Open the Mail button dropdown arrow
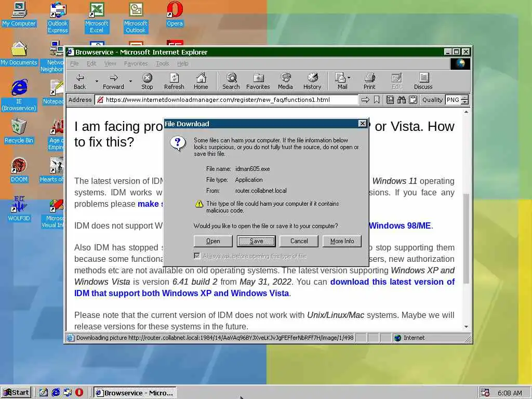Image resolution: width=532 pixels, height=399 pixels. pyautogui.click(x=349, y=78)
